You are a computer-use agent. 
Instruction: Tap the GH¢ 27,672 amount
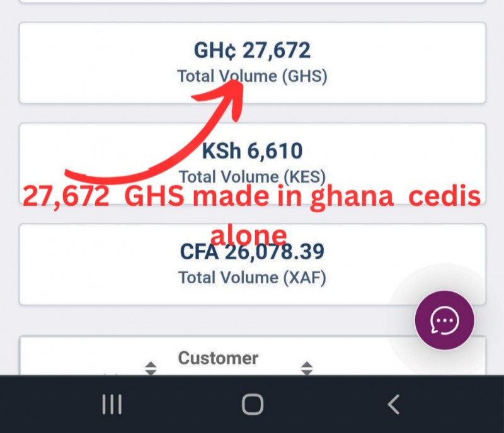(x=253, y=50)
